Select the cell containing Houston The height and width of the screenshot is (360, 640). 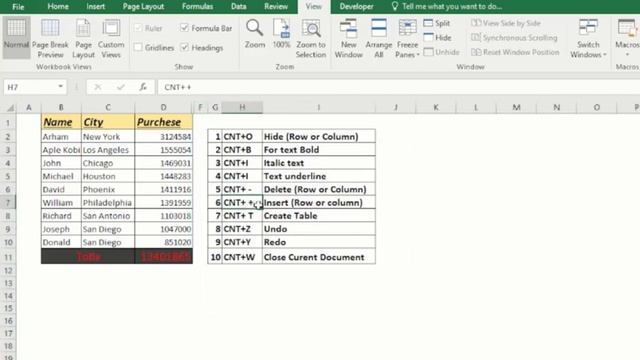coord(108,176)
